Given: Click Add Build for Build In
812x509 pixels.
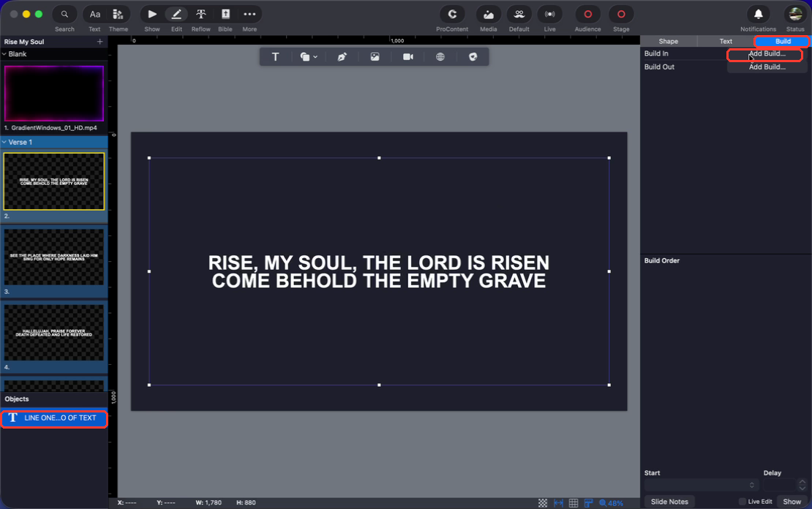Looking at the screenshot, I should pyautogui.click(x=767, y=54).
